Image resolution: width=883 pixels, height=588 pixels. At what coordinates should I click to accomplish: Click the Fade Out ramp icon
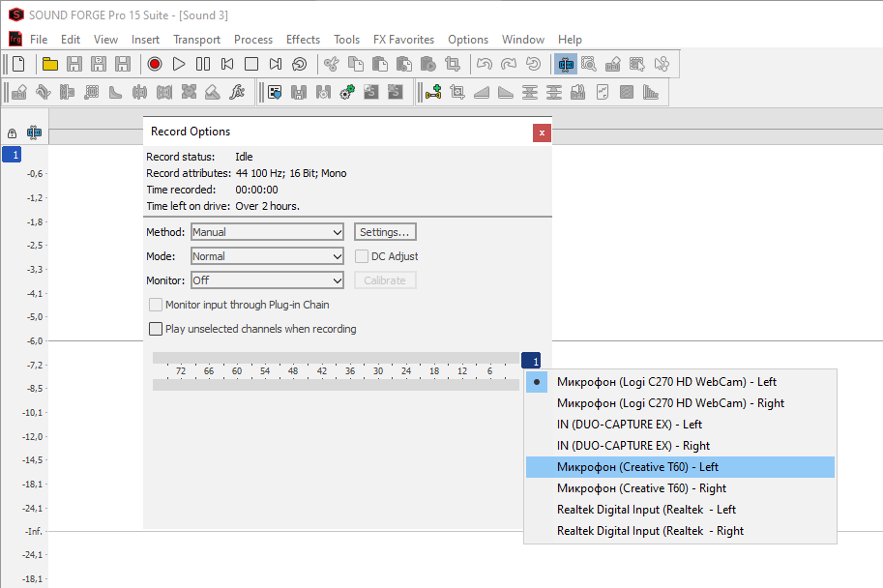click(506, 92)
